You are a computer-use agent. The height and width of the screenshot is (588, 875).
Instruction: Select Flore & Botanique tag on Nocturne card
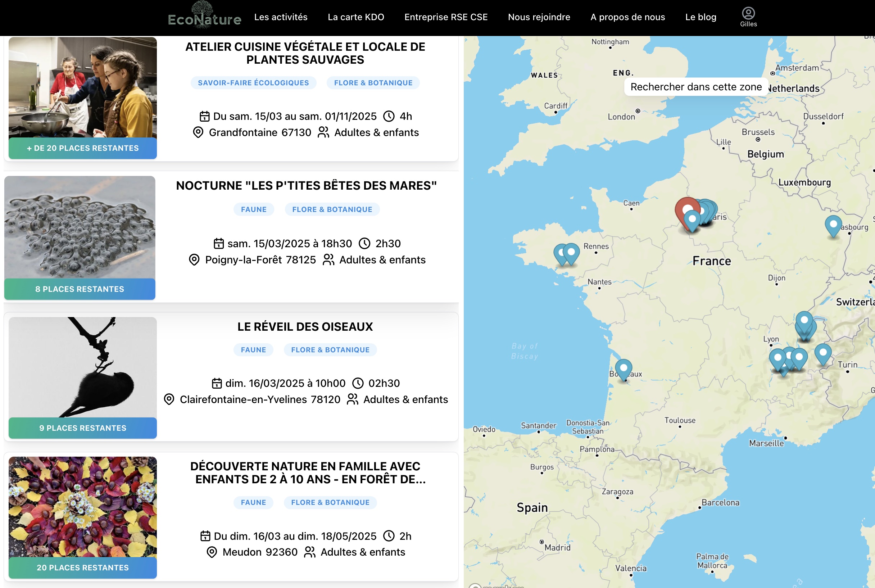tap(332, 210)
